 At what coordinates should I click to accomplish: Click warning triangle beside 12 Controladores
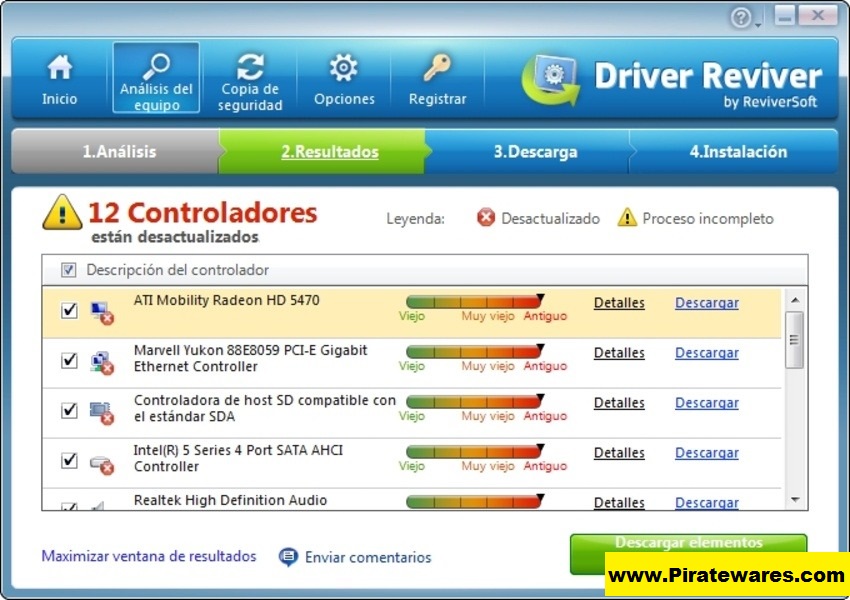click(x=62, y=212)
